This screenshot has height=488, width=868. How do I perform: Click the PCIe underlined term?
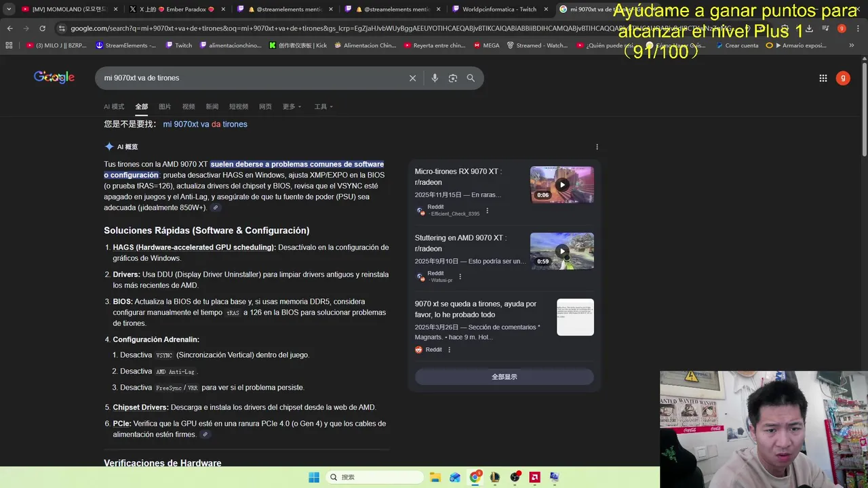[122, 424]
